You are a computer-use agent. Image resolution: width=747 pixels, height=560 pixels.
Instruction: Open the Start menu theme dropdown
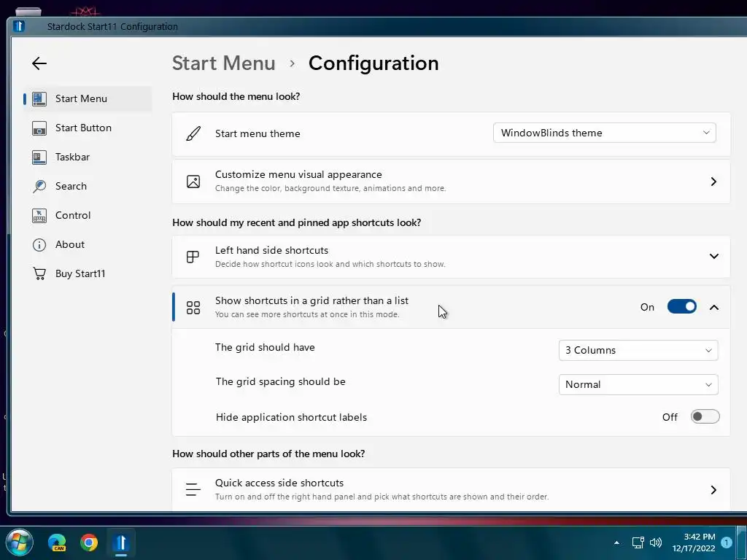point(604,133)
